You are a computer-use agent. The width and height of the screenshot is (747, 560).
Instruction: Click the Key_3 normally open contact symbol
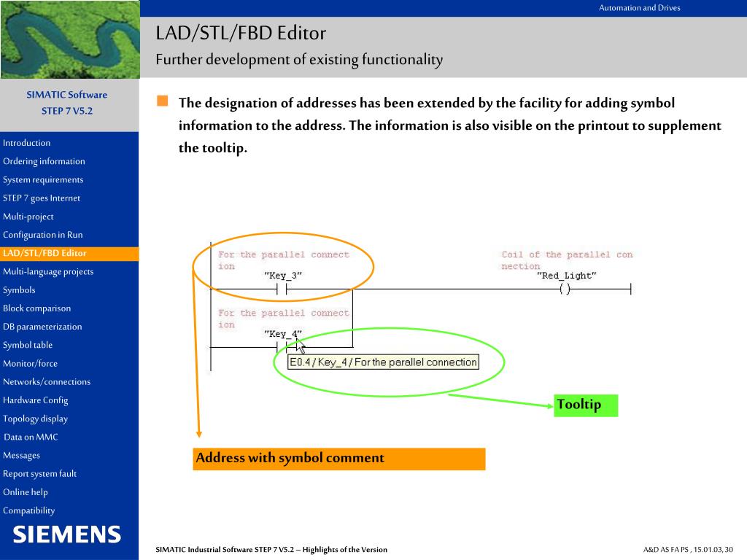282,289
